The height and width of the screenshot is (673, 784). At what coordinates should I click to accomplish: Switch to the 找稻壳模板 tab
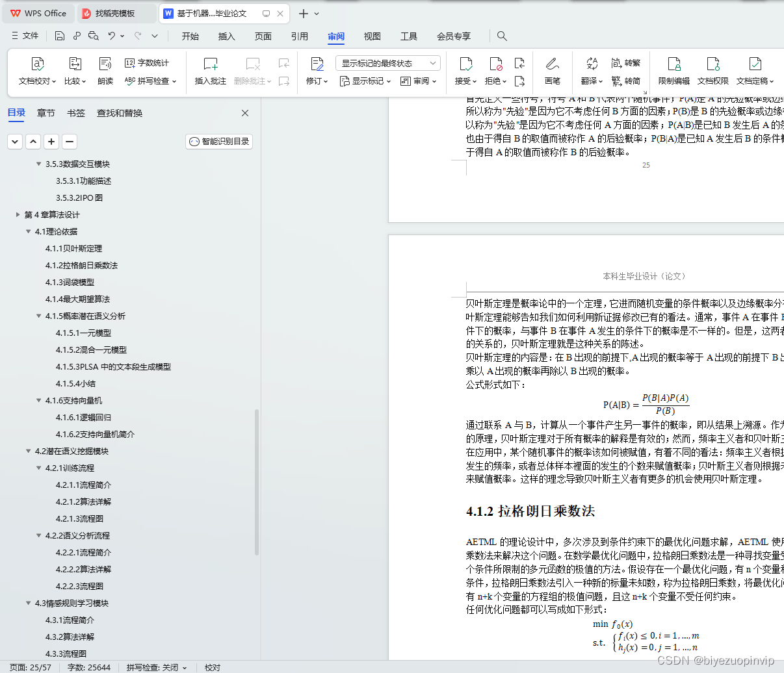pyautogui.click(x=116, y=13)
